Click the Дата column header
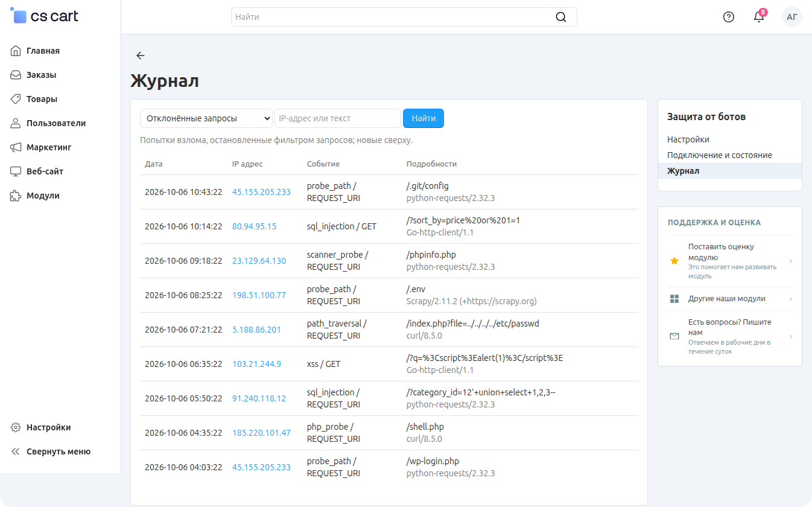The image size is (812, 507). pos(154,164)
